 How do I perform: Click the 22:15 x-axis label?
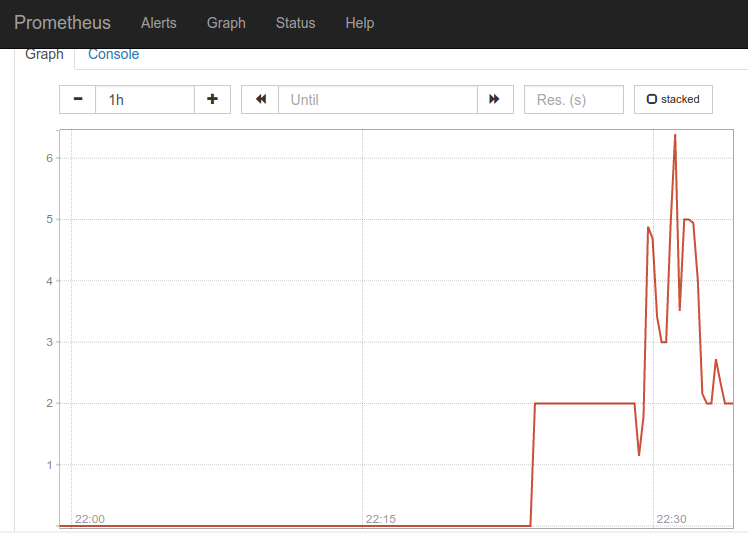381,519
